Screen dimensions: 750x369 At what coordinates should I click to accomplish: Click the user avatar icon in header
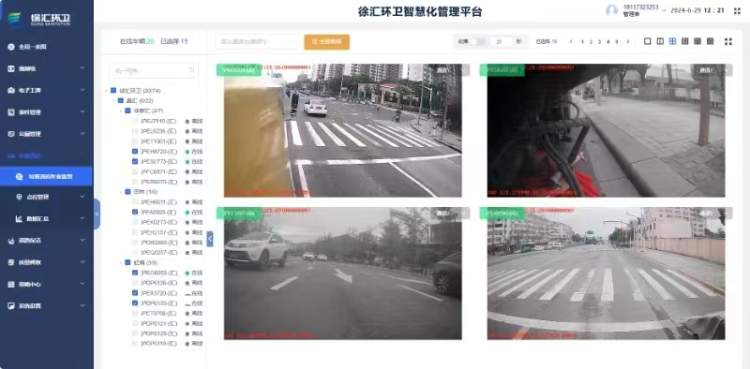pos(612,11)
